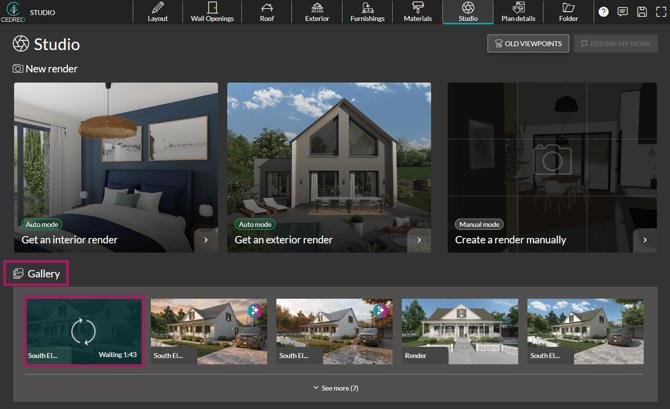The width and height of the screenshot is (670, 409).
Task: Open the Folder tab
Action: [568, 12]
